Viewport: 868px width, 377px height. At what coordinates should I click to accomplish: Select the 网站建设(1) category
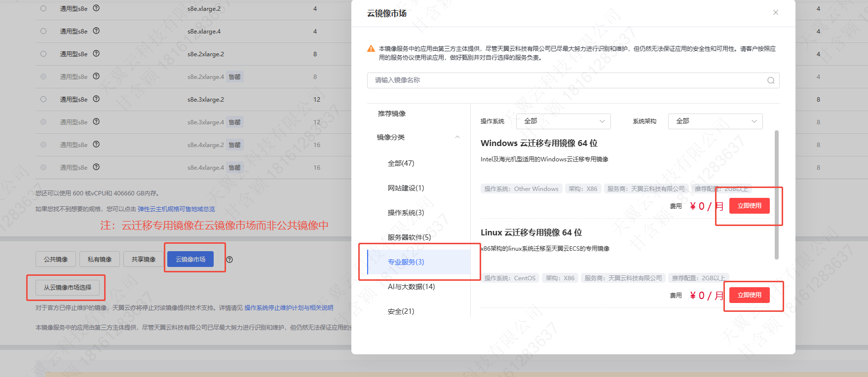tap(406, 188)
